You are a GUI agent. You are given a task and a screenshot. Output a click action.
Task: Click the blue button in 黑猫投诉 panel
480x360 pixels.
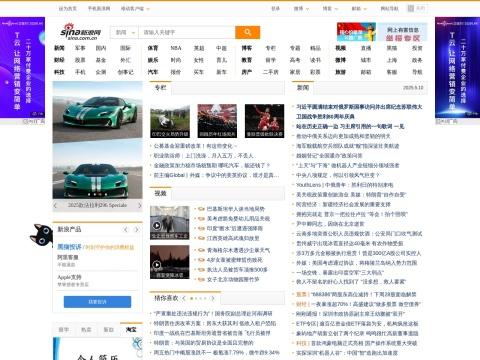click(x=97, y=302)
